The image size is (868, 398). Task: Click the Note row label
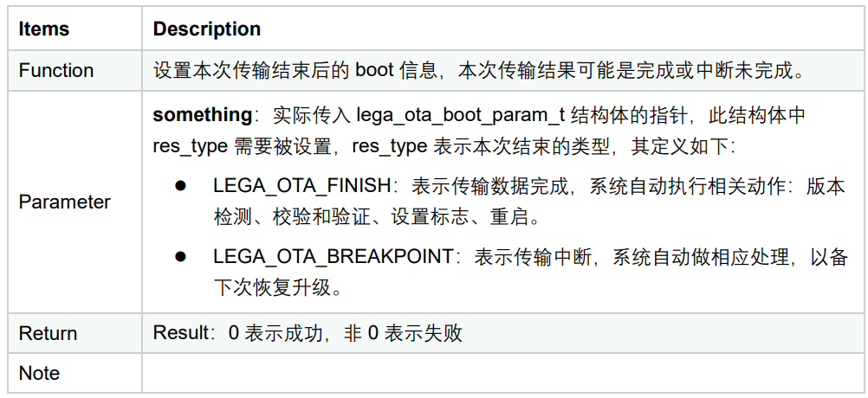click(x=39, y=373)
